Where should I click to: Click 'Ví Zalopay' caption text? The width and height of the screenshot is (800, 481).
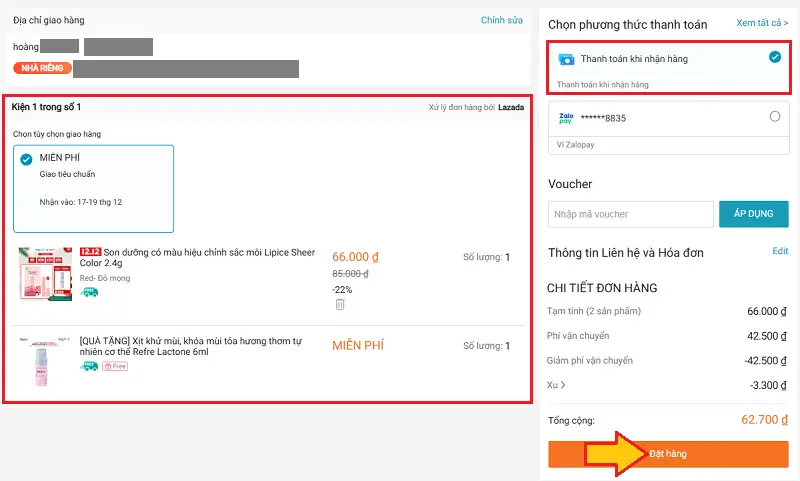(576, 145)
